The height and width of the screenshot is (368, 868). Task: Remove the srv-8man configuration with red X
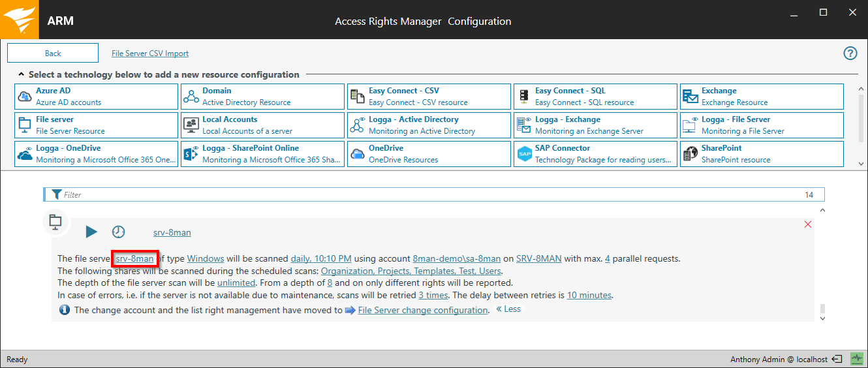[x=808, y=224]
